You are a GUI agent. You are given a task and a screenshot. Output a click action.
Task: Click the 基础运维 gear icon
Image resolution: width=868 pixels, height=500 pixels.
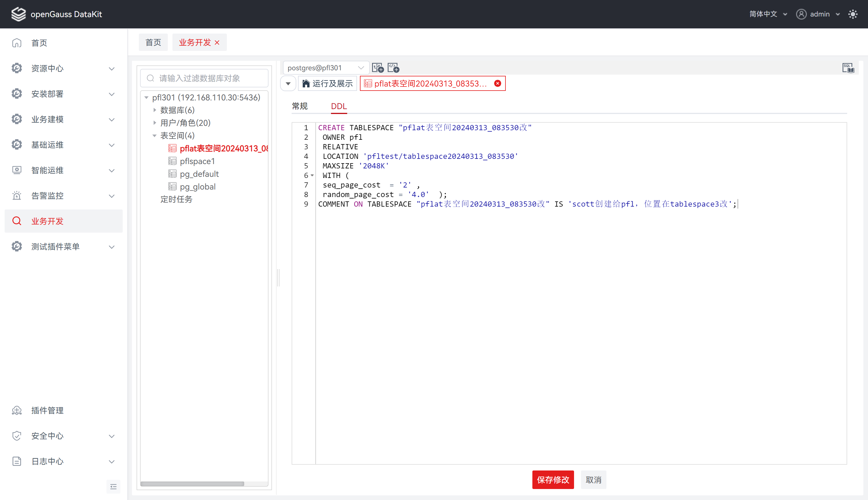(x=17, y=145)
